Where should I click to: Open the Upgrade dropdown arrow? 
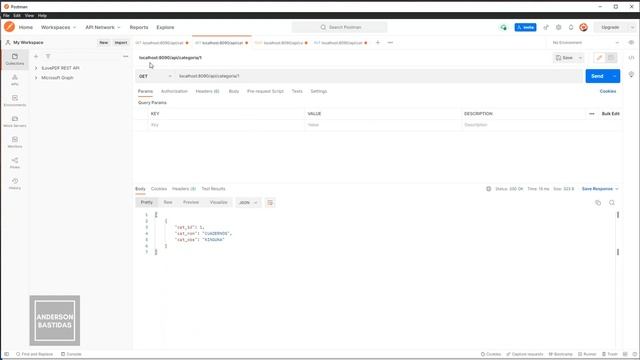[x=632, y=27]
